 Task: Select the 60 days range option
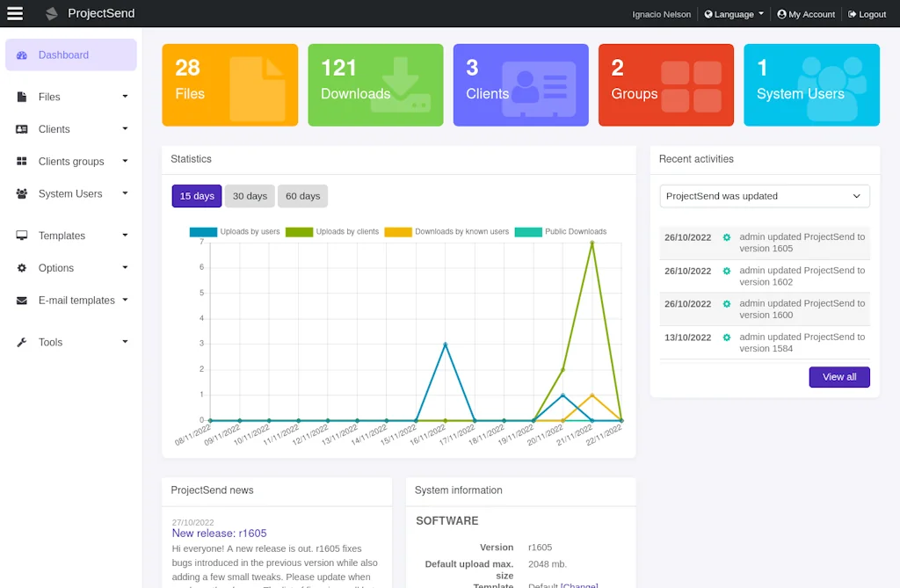coord(302,196)
